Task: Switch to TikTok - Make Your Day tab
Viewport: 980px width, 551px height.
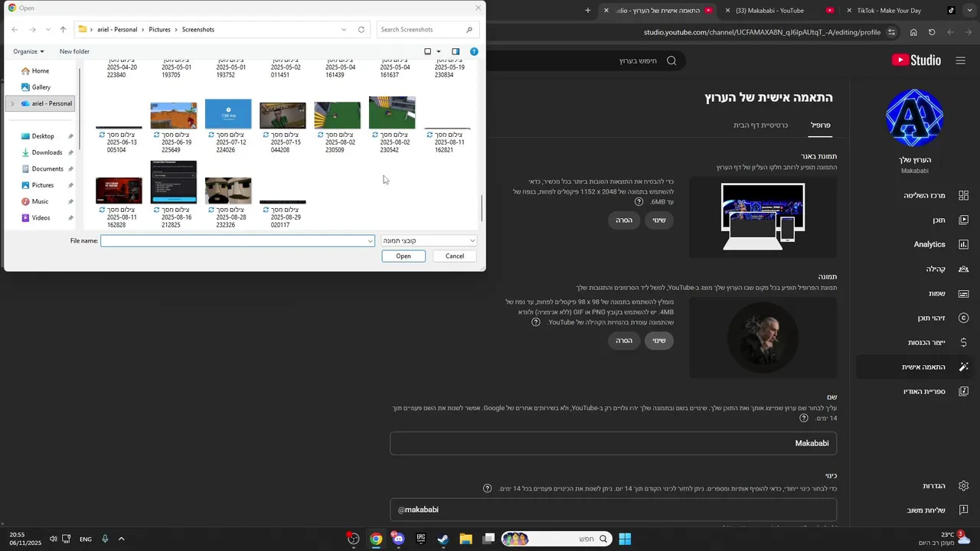Action: click(x=900, y=11)
